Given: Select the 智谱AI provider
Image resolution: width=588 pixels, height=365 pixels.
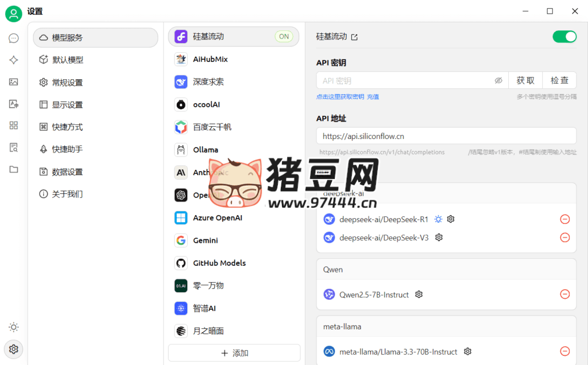Looking at the screenshot, I should click(x=234, y=308).
